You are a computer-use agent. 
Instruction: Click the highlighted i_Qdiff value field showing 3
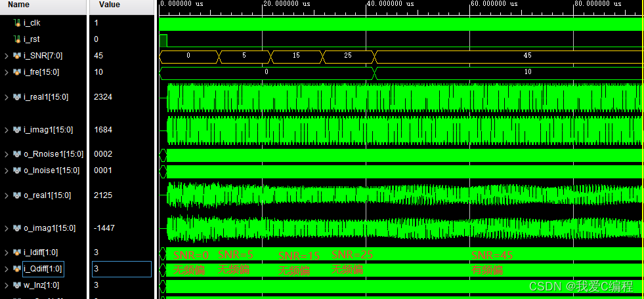(121, 269)
